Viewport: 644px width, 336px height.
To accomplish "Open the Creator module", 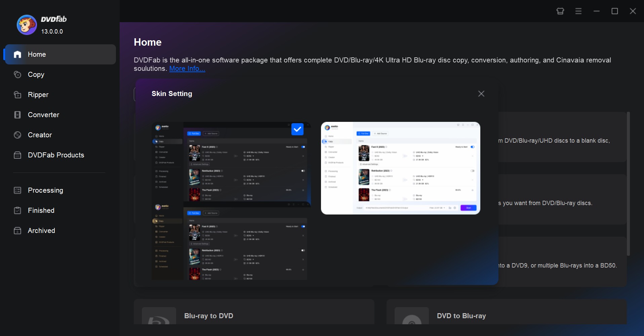I will 39,135.
